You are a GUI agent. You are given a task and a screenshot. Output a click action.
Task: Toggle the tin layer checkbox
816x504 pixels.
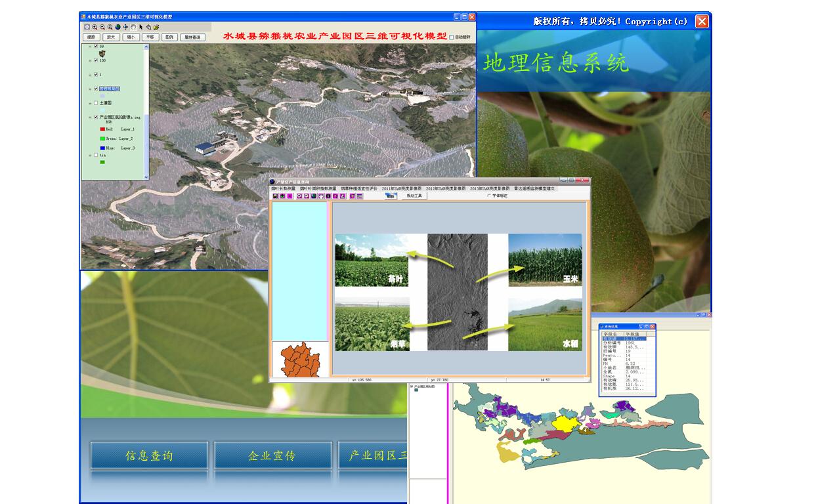(96, 156)
